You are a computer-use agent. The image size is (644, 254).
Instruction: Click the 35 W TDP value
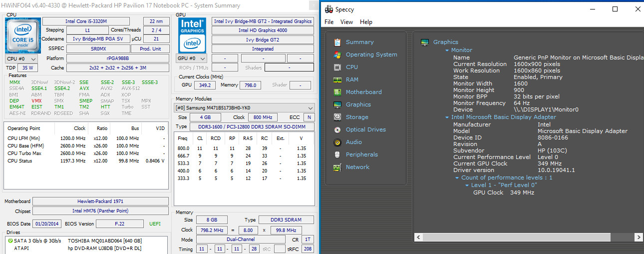coord(27,67)
